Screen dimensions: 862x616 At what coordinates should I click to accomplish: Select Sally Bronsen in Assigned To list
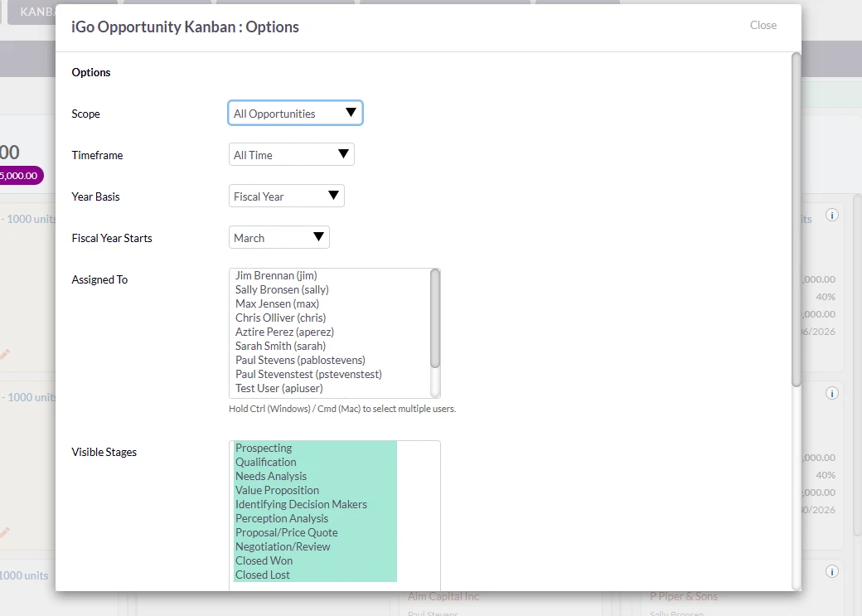click(282, 289)
